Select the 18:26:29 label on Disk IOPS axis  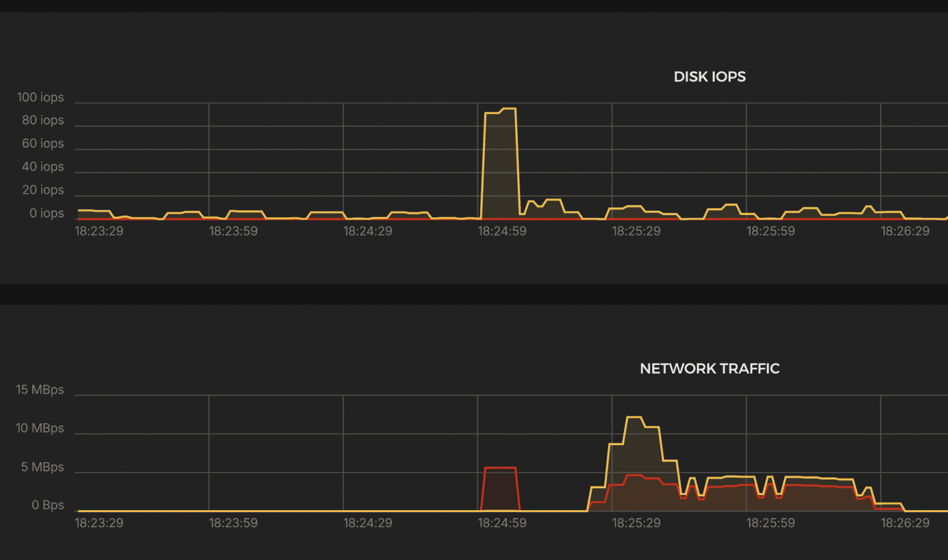tap(905, 231)
